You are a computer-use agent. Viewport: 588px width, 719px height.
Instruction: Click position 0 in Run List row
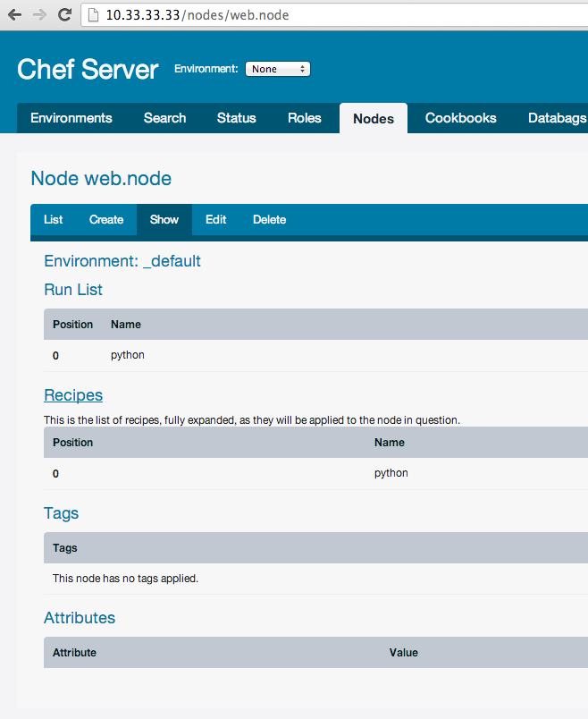pyautogui.click(x=55, y=356)
